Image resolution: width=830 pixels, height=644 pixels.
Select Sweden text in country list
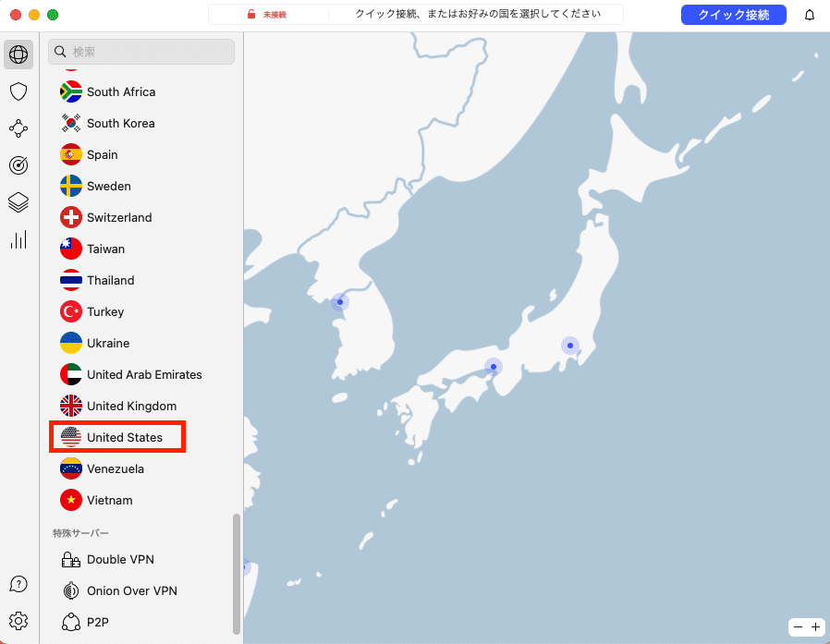(x=108, y=186)
